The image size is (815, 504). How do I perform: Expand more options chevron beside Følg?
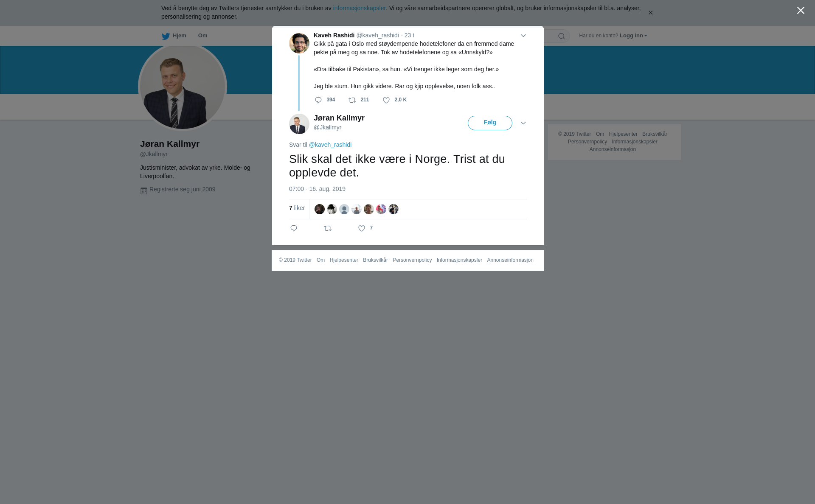(x=523, y=123)
